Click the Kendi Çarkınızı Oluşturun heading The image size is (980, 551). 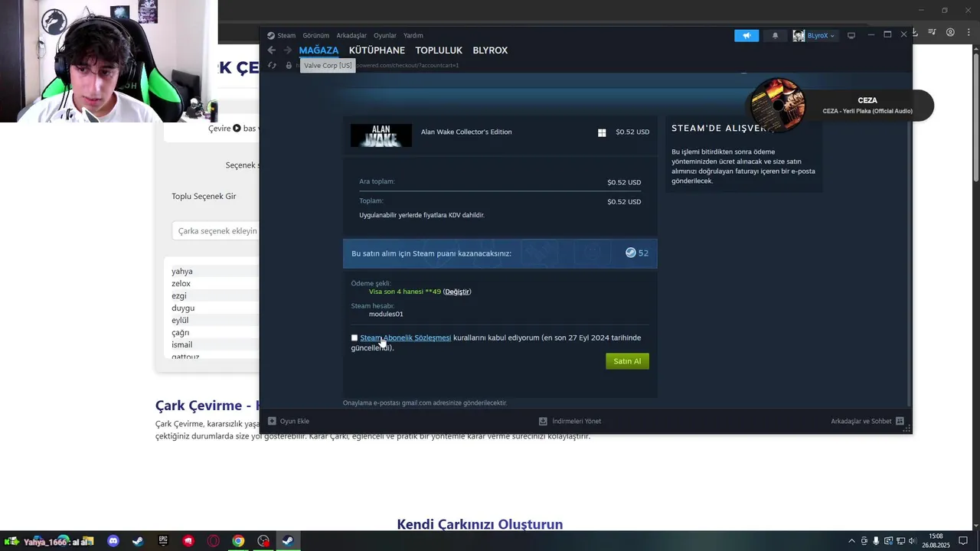(480, 524)
